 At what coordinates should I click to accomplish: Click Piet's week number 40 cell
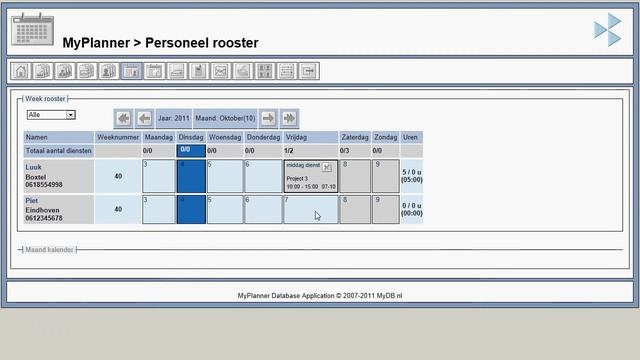tap(118, 209)
